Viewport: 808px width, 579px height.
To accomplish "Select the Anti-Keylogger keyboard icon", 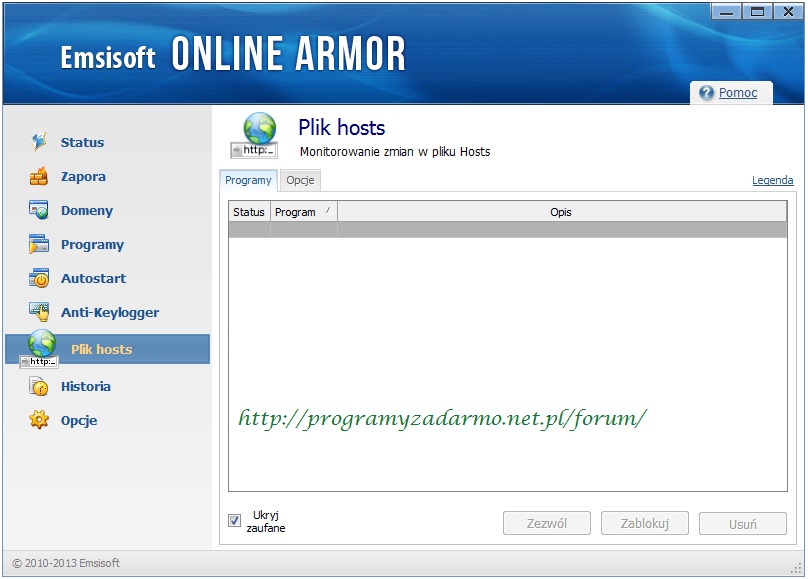I will pyautogui.click(x=39, y=312).
